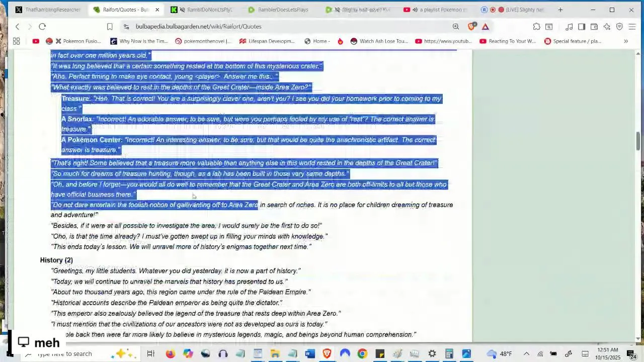
Task: Open the notifications center icon
Action: pos(630,354)
